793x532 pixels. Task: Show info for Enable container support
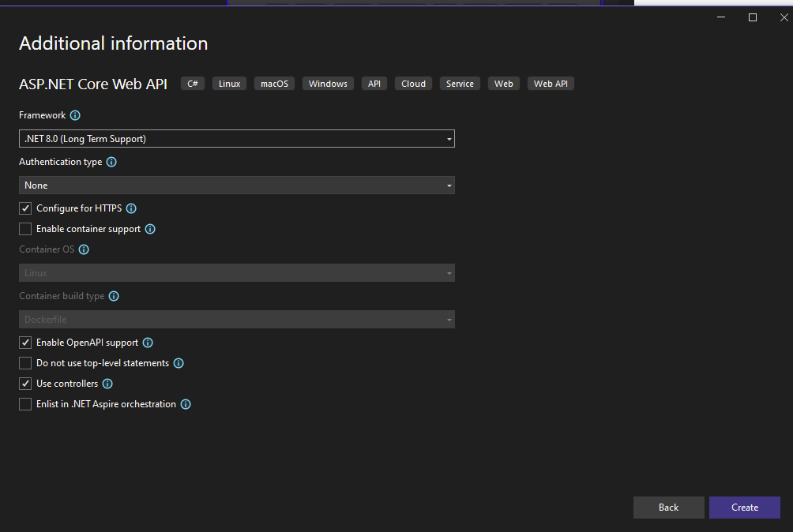click(150, 229)
